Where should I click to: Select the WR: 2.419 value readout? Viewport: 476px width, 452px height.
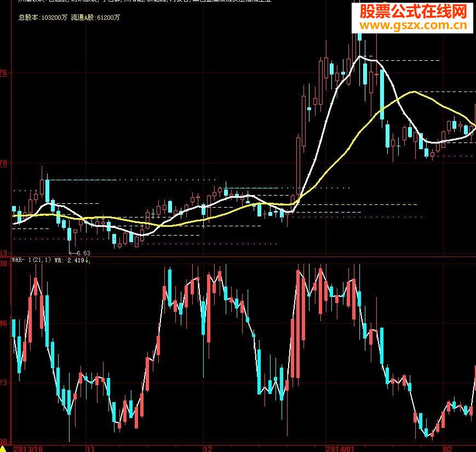click(x=70, y=260)
